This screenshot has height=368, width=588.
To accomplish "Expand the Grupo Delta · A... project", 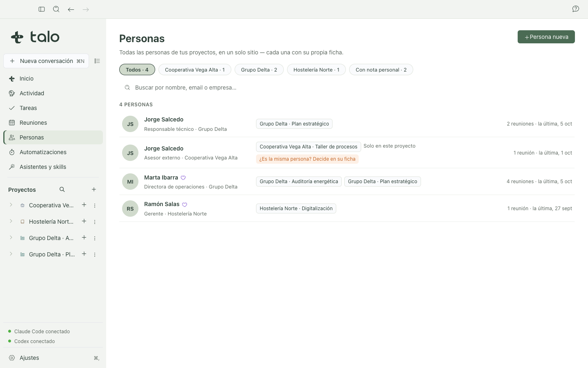I will click(x=11, y=238).
